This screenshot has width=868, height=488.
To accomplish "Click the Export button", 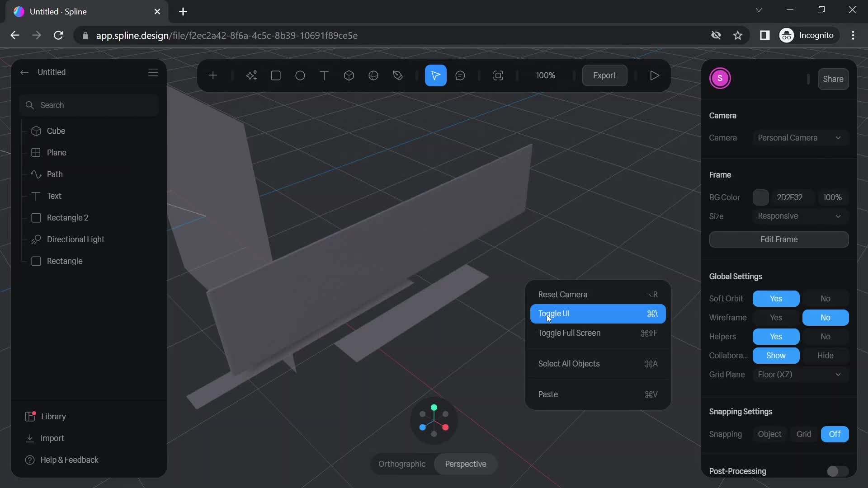I will pyautogui.click(x=604, y=75).
